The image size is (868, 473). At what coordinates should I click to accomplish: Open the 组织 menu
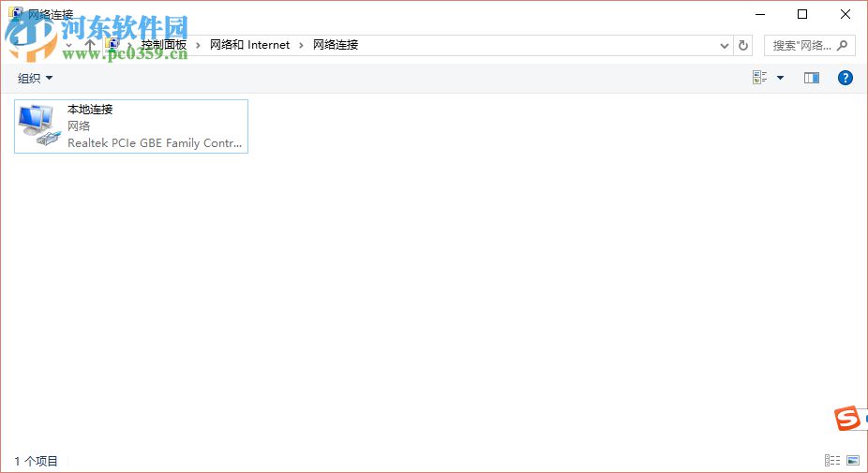(35, 79)
